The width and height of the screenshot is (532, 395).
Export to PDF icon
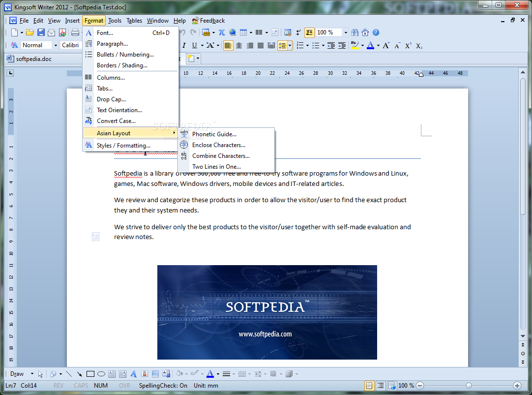coord(62,32)
